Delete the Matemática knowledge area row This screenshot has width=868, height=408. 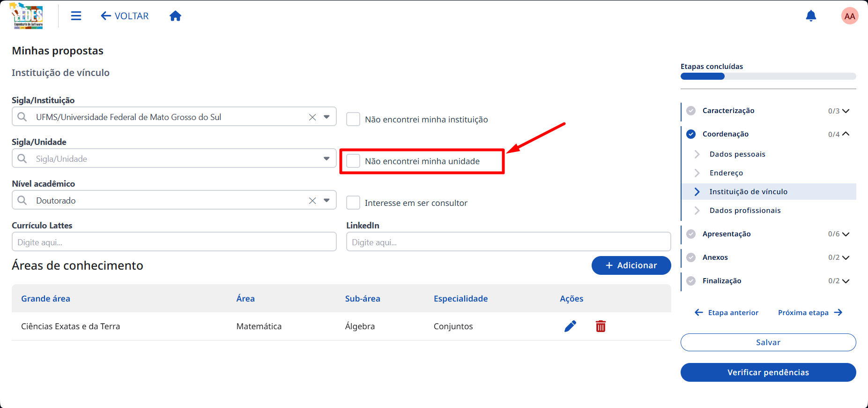coord(601,326)
